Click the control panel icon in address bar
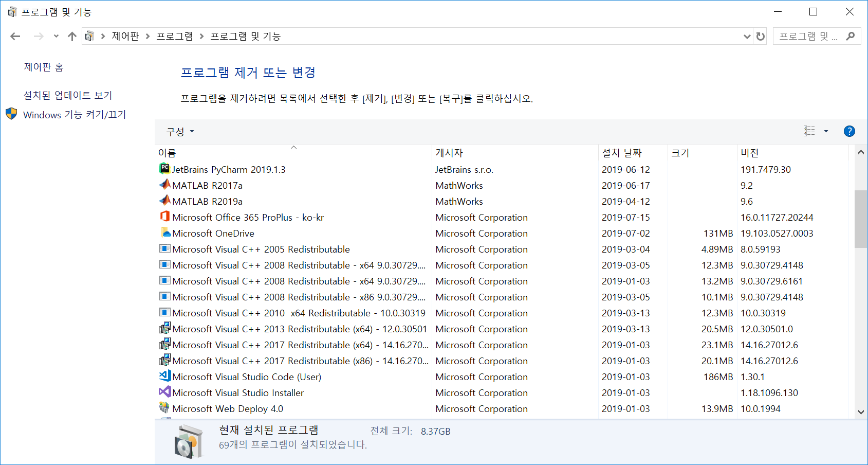 coord(89,36)
